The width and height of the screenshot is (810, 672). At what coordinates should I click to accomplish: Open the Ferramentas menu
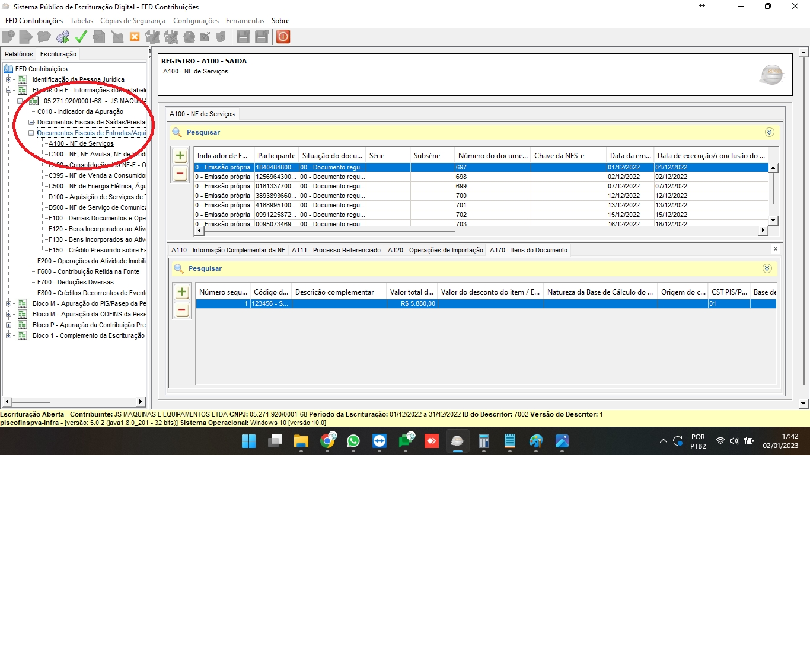click(245, 21)
